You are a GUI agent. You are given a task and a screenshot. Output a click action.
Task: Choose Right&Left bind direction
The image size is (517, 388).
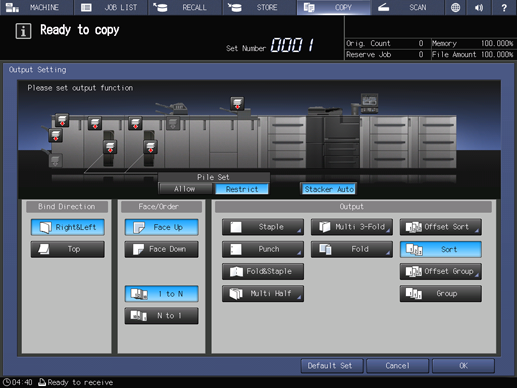coord(68,227)
